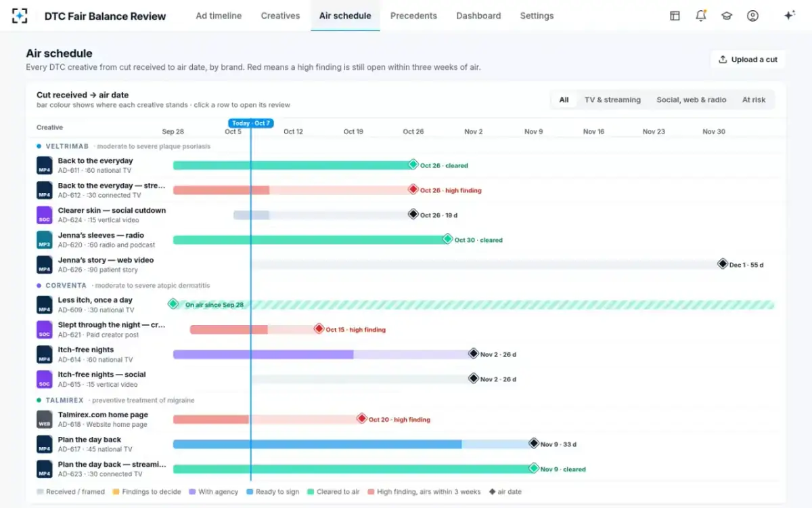Click WEB icon for Talmirex.com home page
The width and height of the screenshot is (812, 508).
pos(44,419)
